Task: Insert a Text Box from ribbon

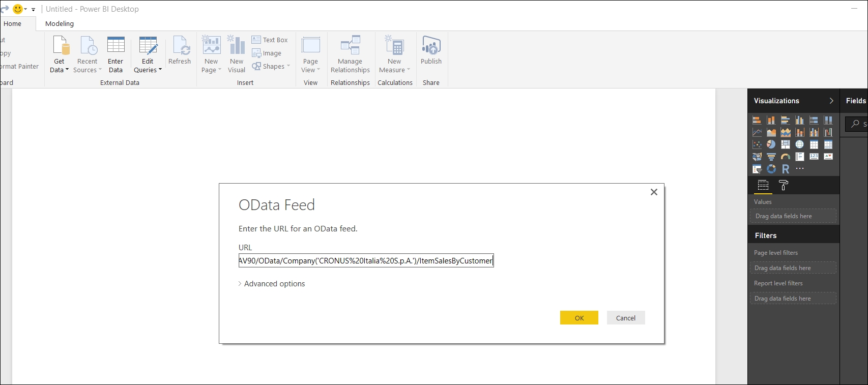Action: (x=270, y=40)
